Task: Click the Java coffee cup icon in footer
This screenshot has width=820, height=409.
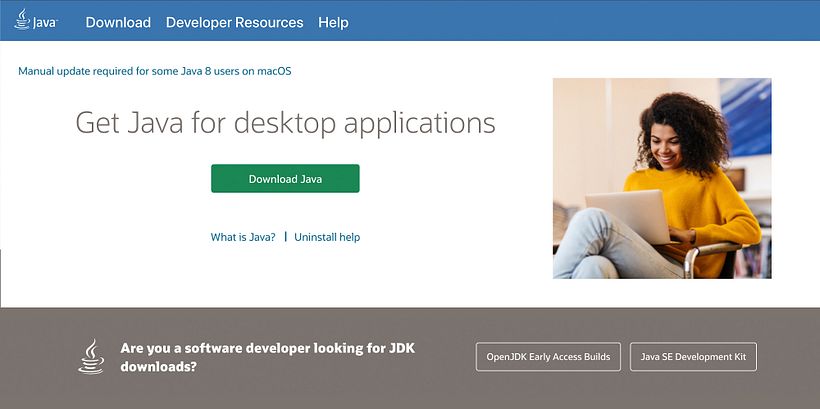Action: coord(91,356)
